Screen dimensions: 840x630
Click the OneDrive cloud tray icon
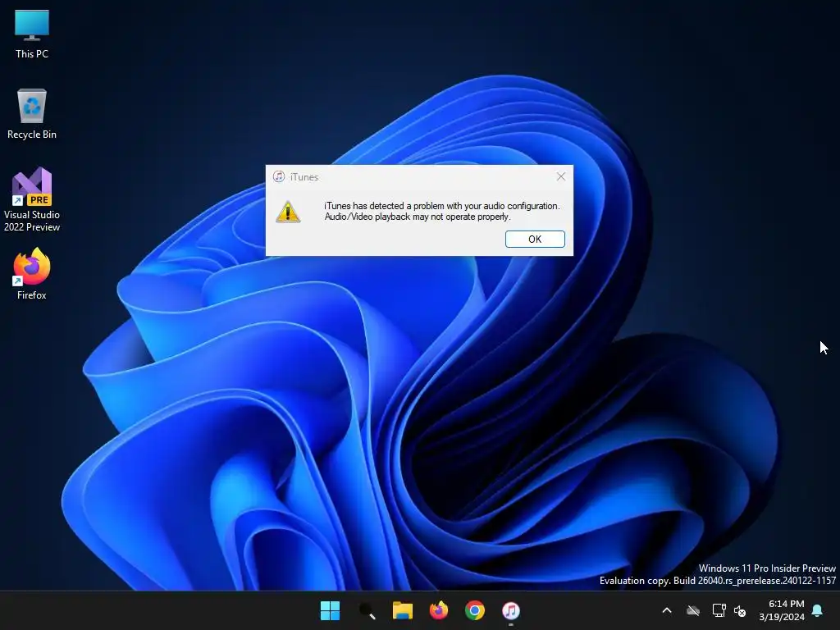click(x=693, y=610)
